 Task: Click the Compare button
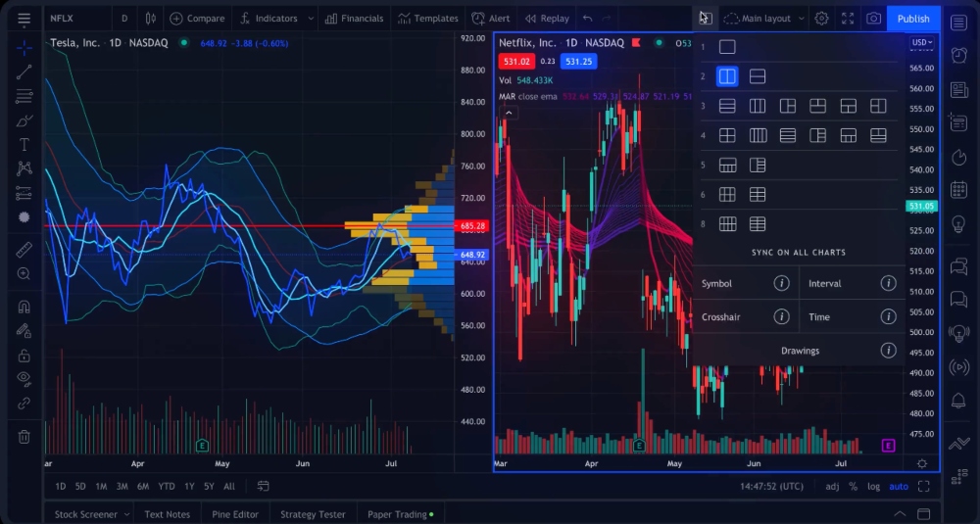(x=198, y=19)
